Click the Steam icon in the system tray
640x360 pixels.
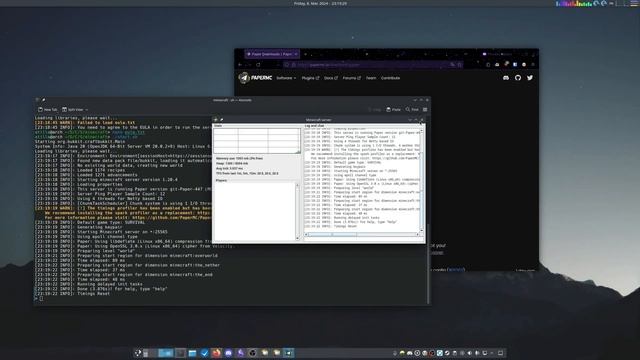click(x=447, y=353)
